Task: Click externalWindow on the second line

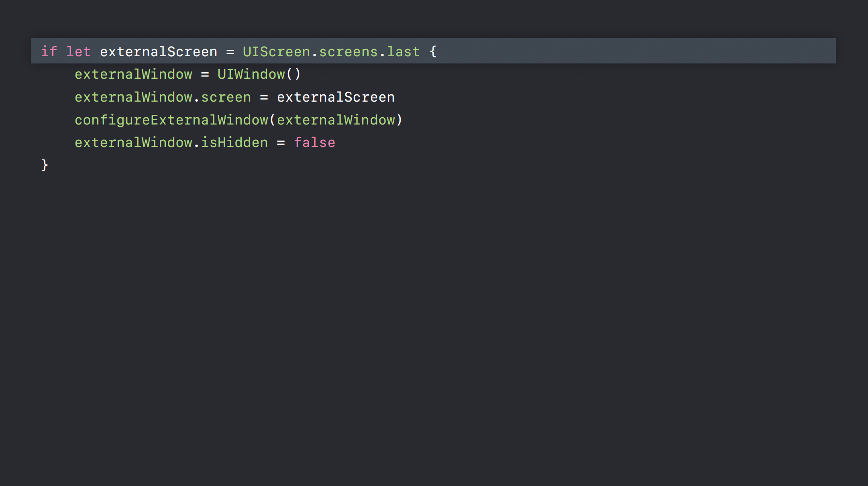Action: click(133, 74)
